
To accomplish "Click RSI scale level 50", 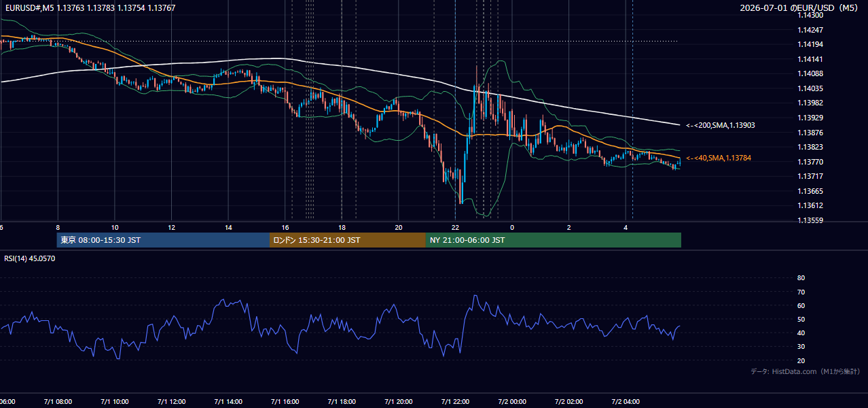I will point(801,319).
